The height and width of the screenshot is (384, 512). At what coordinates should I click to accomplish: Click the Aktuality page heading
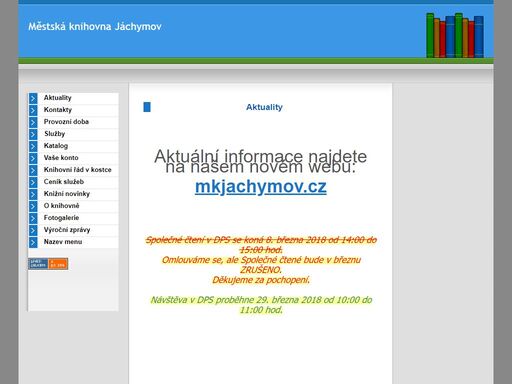(x=264, y=107)
